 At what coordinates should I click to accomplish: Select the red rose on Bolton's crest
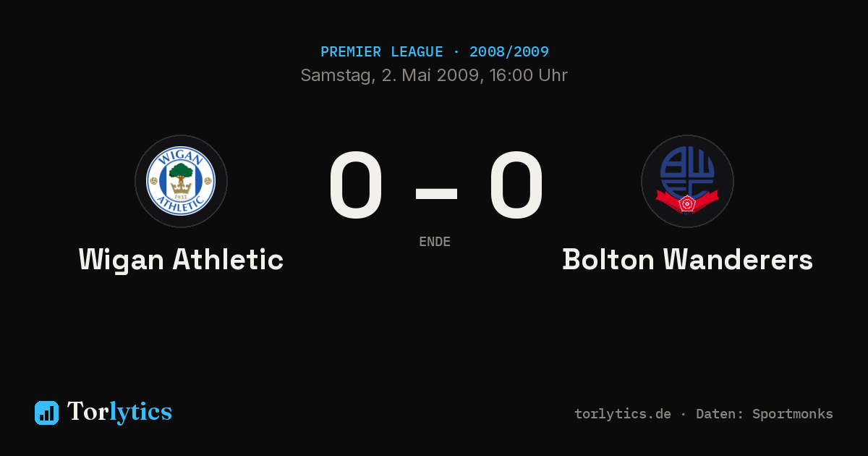[x=687, y=204]
